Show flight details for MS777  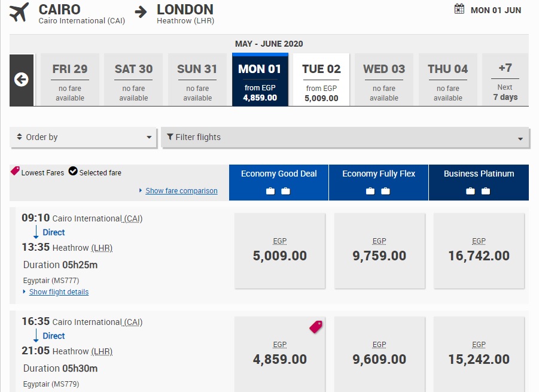click(x=59, y=292)
